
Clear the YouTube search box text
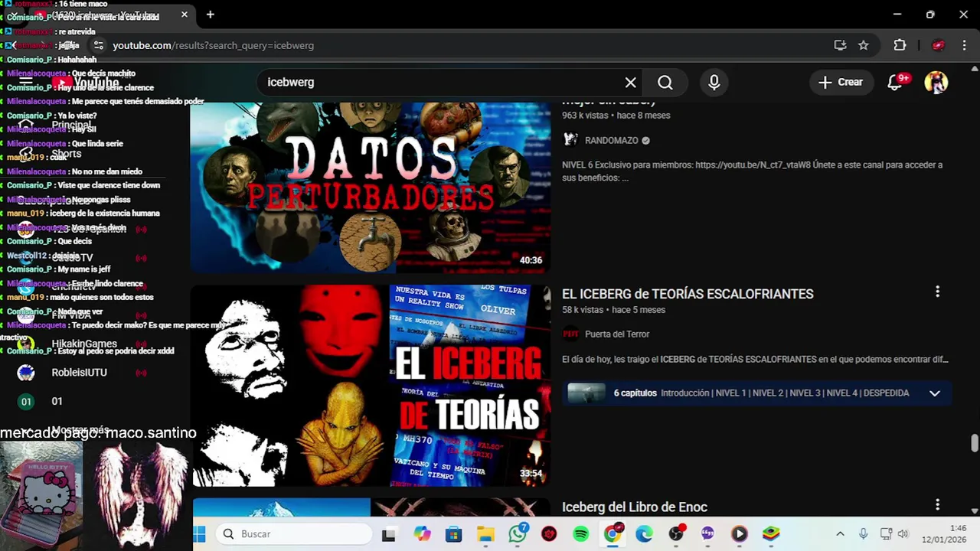[x=630, y=83]
